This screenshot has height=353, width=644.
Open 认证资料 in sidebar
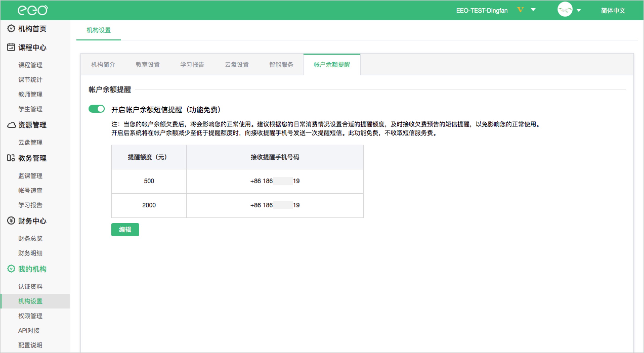tap(30, 286)
